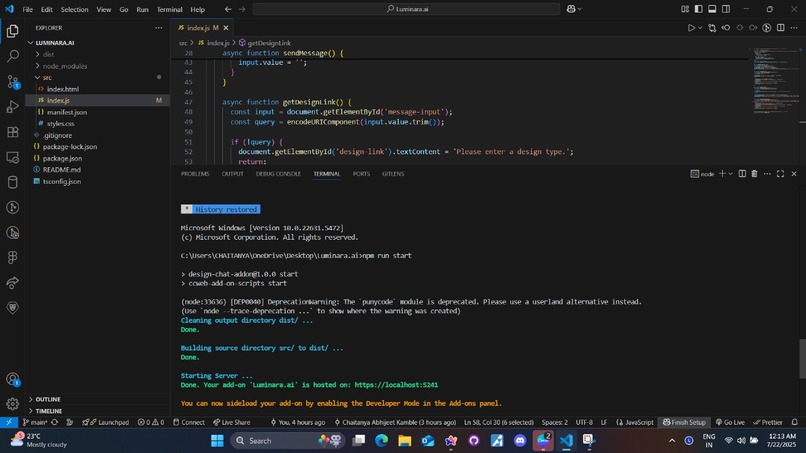Click the command center search box
This screenshot has width=806, height=453.
(406, 9)
